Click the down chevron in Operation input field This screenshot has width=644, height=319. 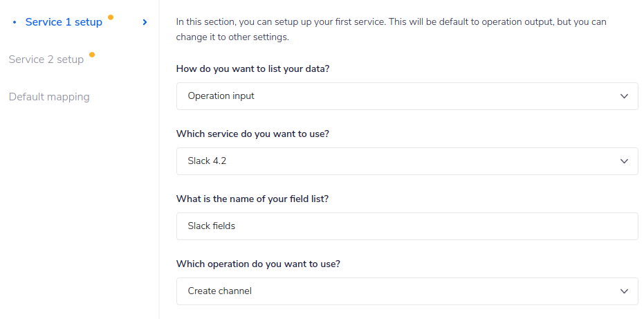(624, 96)
